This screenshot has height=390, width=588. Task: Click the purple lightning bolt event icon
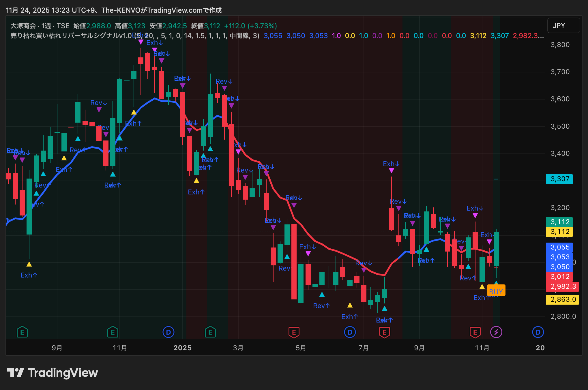point(496,332)
